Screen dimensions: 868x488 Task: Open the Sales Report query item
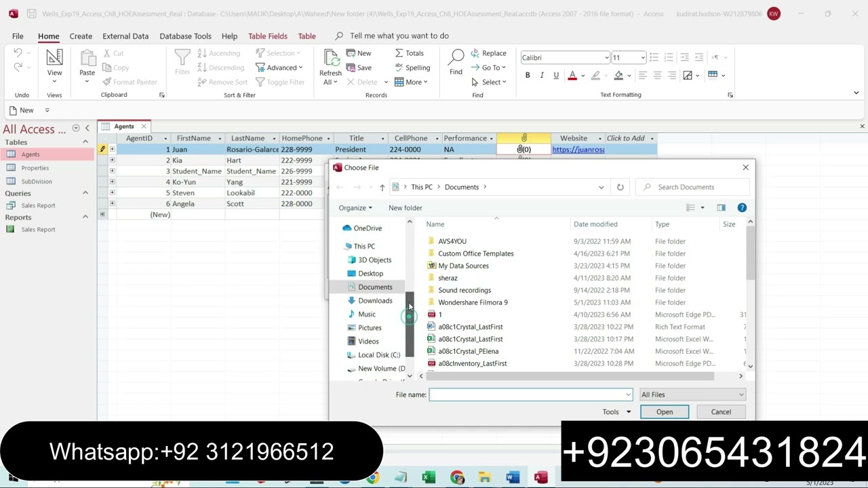38,205
